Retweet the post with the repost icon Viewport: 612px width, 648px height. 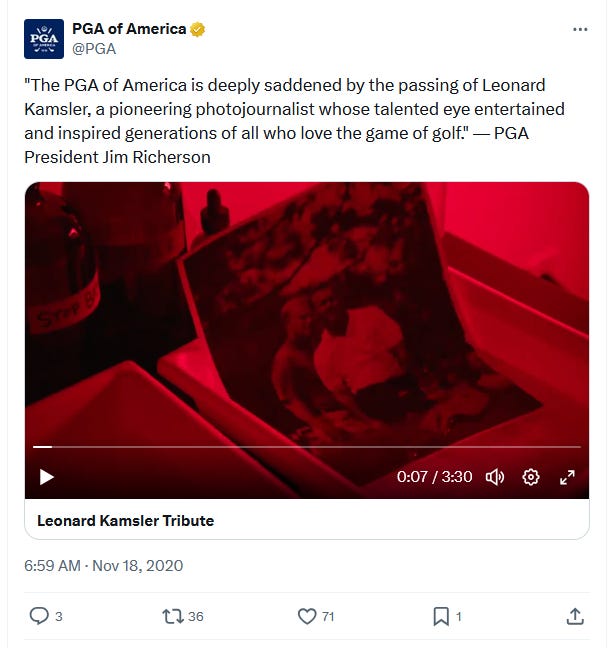point(173,616)
